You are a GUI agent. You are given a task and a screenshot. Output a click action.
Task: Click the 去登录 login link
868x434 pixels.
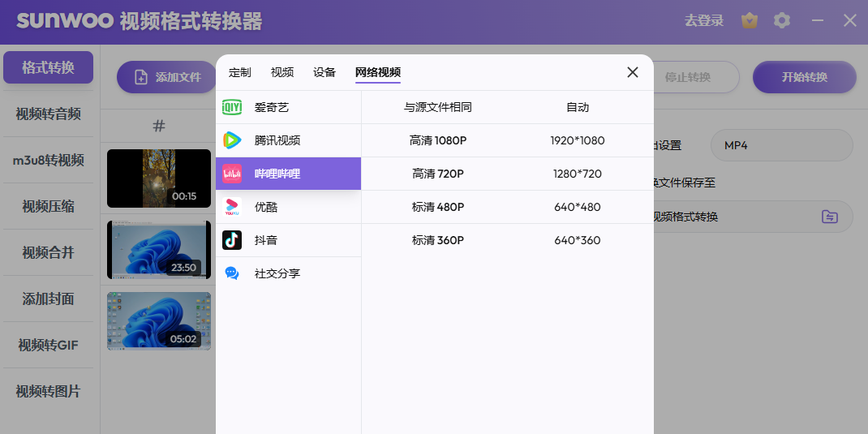point(703,21)
